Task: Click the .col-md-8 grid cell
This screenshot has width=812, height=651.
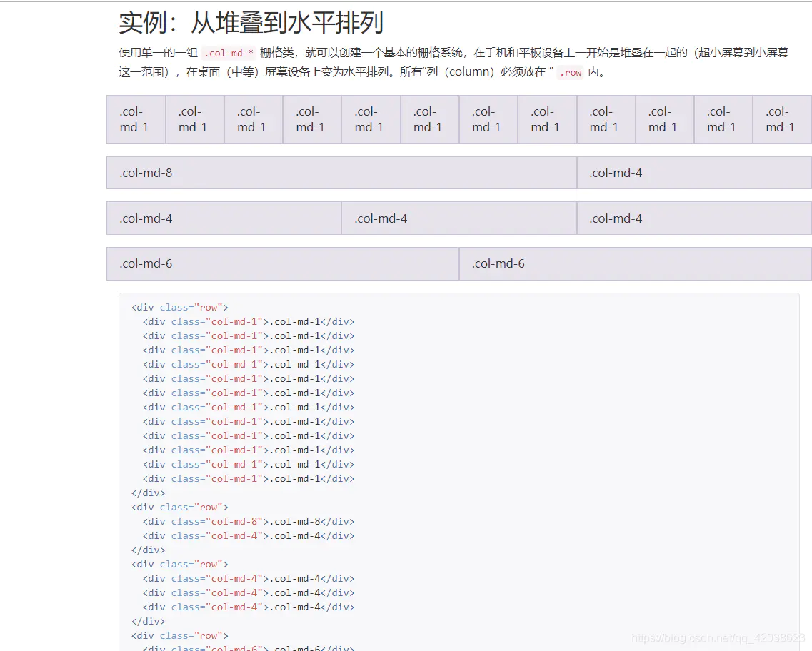Action: 342,173
